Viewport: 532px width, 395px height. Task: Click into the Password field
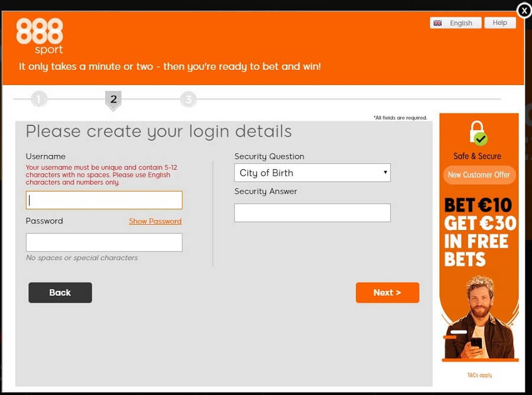tap(104, 242)
